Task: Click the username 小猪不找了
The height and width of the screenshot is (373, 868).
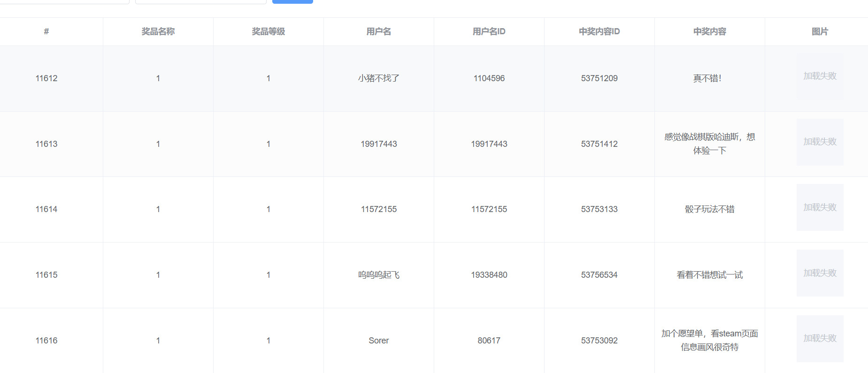Action: point(379,78)
